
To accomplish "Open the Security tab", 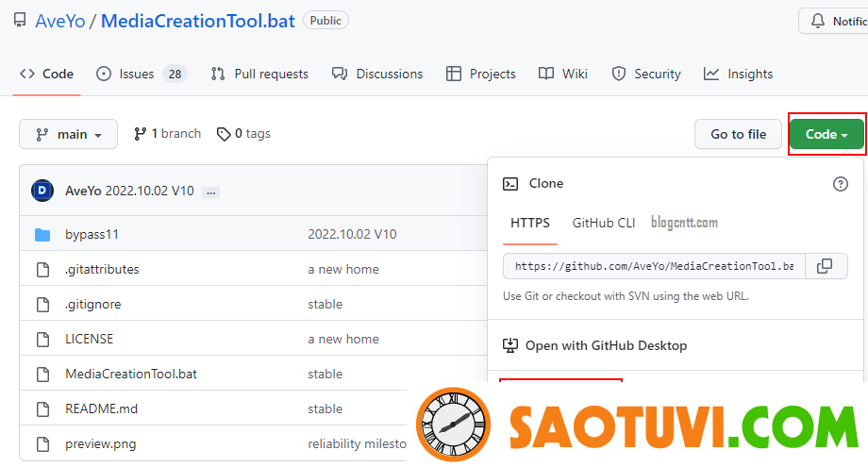I will click(x=646, y=74).
